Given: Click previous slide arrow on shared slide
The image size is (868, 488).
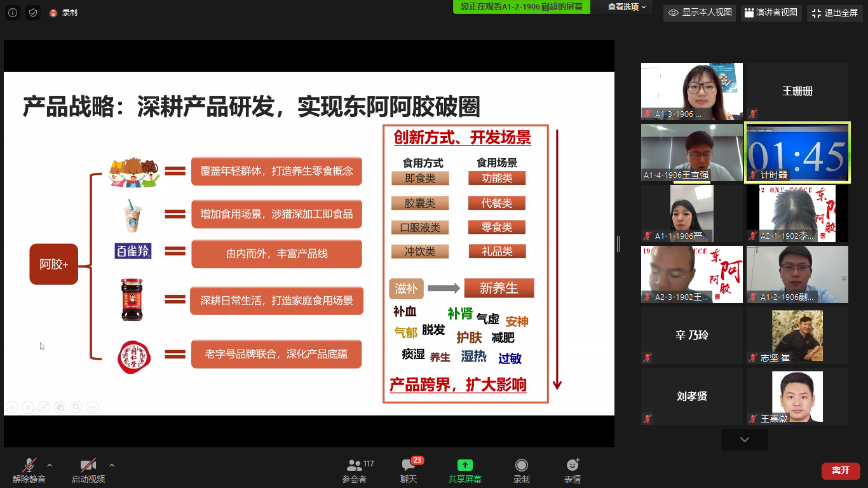Looking at the screenshot, I should pos(11,407).
